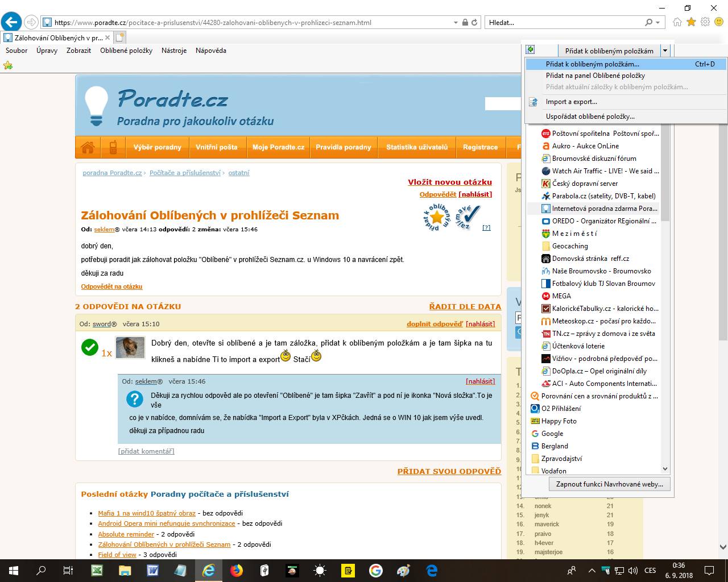Expand the address bar URL history dropdown
This screenshot has height=582, width=728.
coord(456,23)
